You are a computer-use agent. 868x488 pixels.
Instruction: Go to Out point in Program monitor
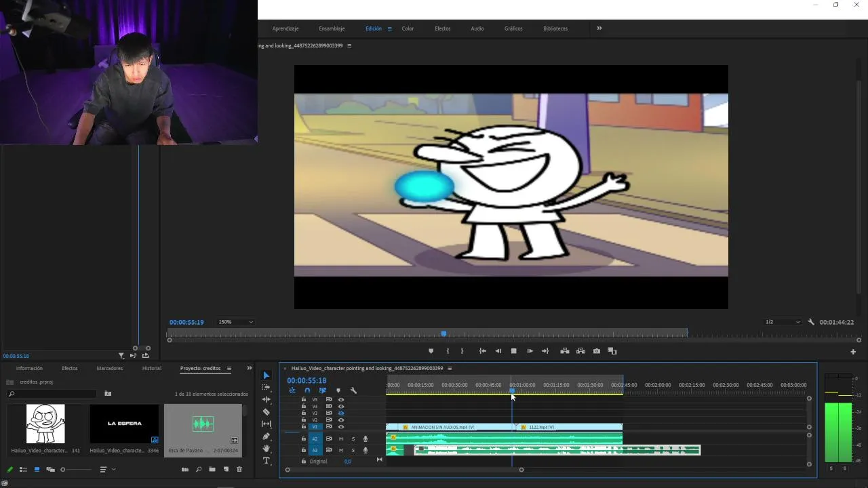[x=545, y=351]
